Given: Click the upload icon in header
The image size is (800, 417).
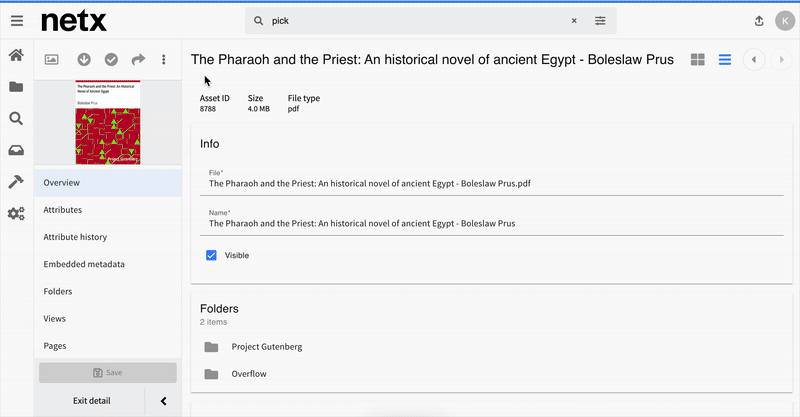Looking at the screenshot, I should coord(759,21).
